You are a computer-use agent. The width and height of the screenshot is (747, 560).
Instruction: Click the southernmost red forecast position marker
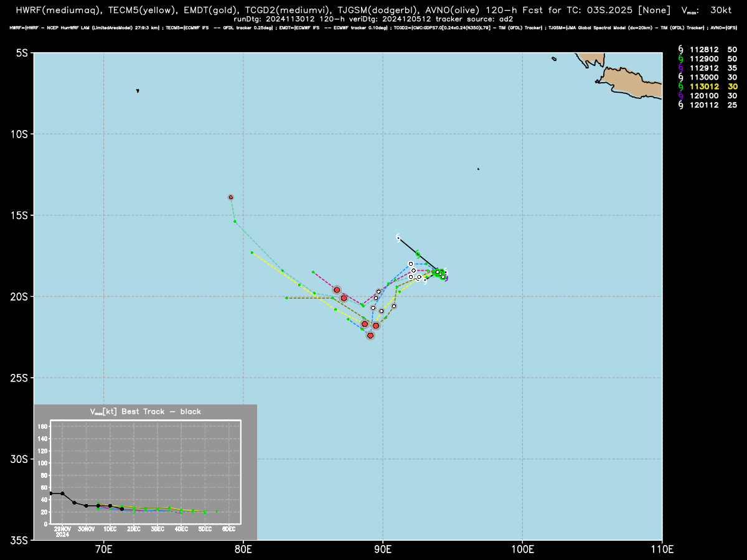coord(370,335)
